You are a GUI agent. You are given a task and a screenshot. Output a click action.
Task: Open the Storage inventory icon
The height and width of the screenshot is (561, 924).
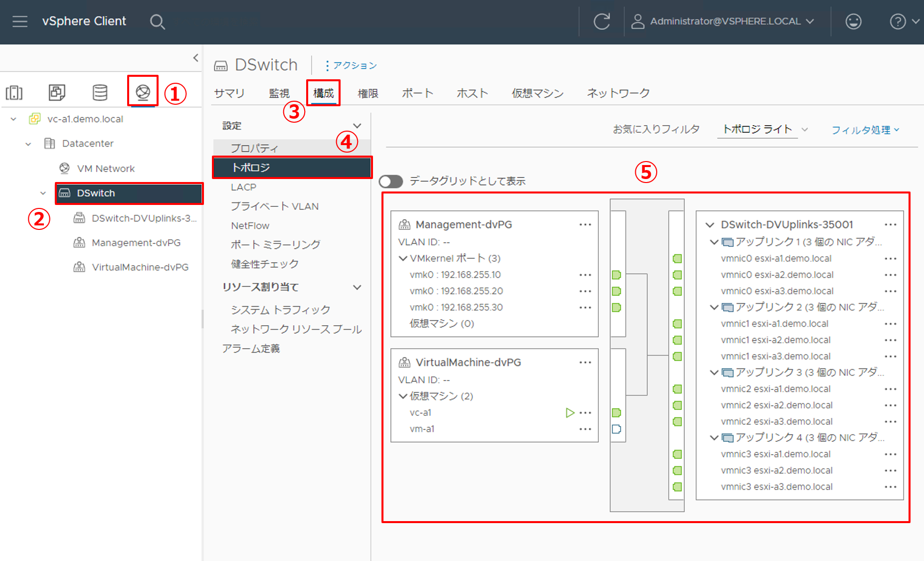100,92
